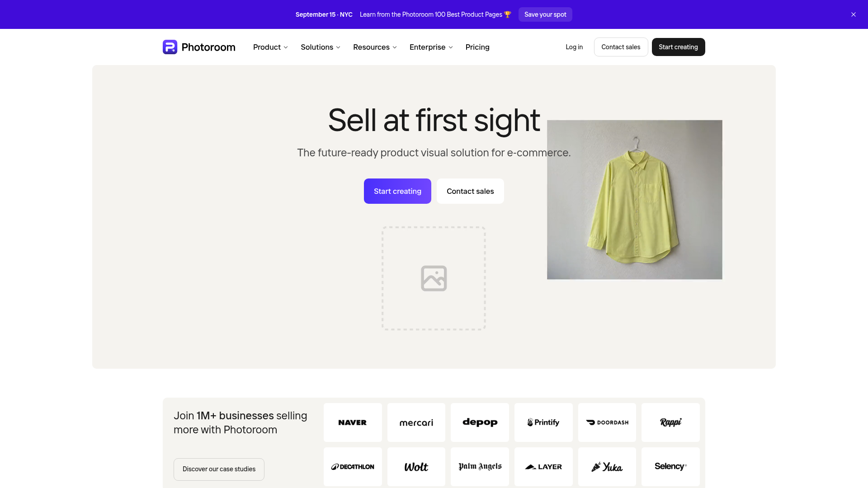Click the black Start creating button
This screenshot has height=488, width=868.
click(x=678, y=47)
